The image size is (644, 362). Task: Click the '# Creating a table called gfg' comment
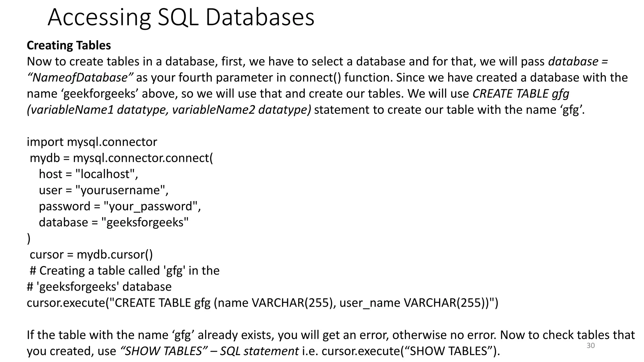pyautogui.click(x=125, y=271)
